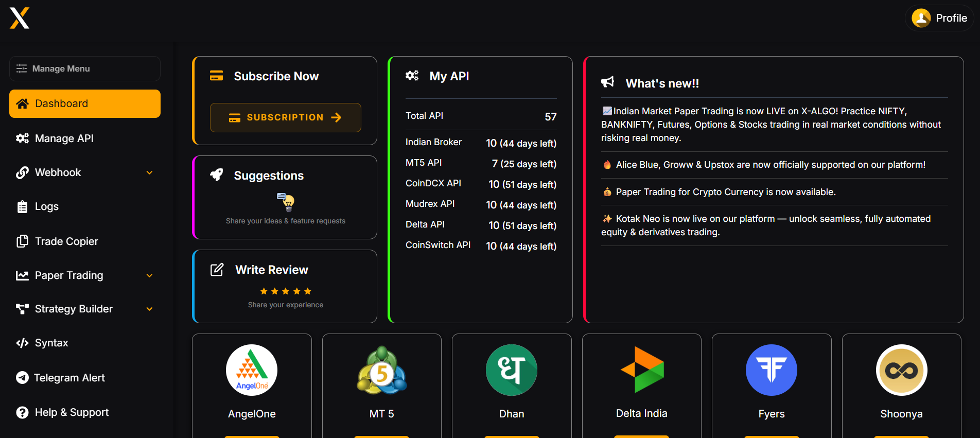Click the rocket icon beside Suggestions
Viewport: 980px width, 438px height.
tap(216, 175)
